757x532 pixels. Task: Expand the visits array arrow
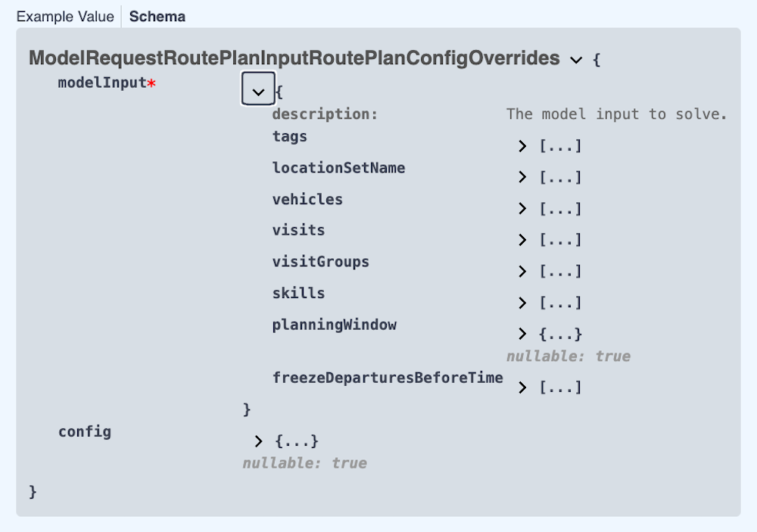(x=522, y=240)
